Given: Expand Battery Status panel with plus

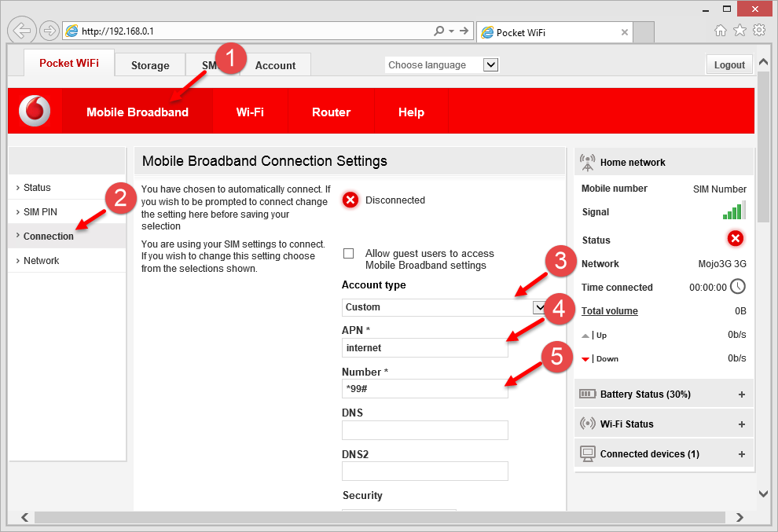Looking at the screenshot, I should click(x=742, y=394).
